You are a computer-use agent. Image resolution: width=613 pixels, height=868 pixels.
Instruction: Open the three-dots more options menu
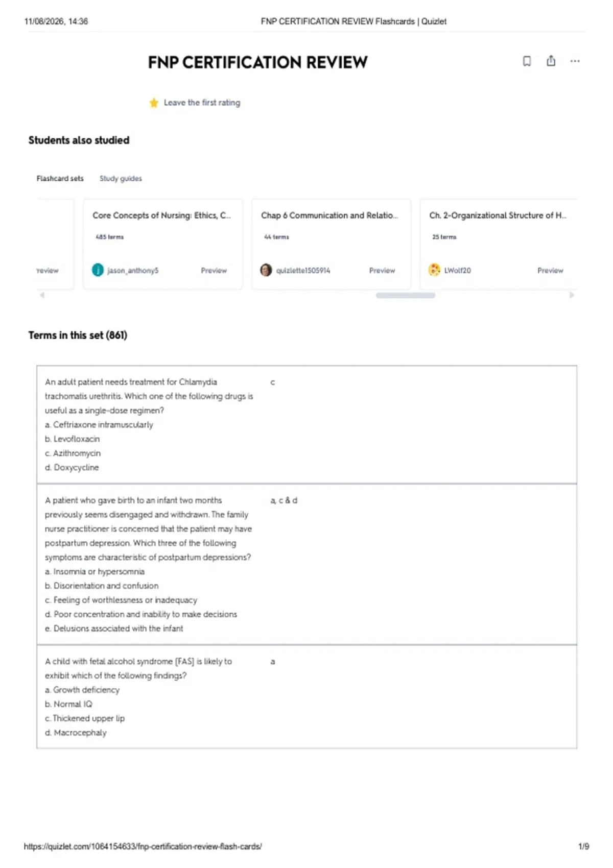point(575,61)
